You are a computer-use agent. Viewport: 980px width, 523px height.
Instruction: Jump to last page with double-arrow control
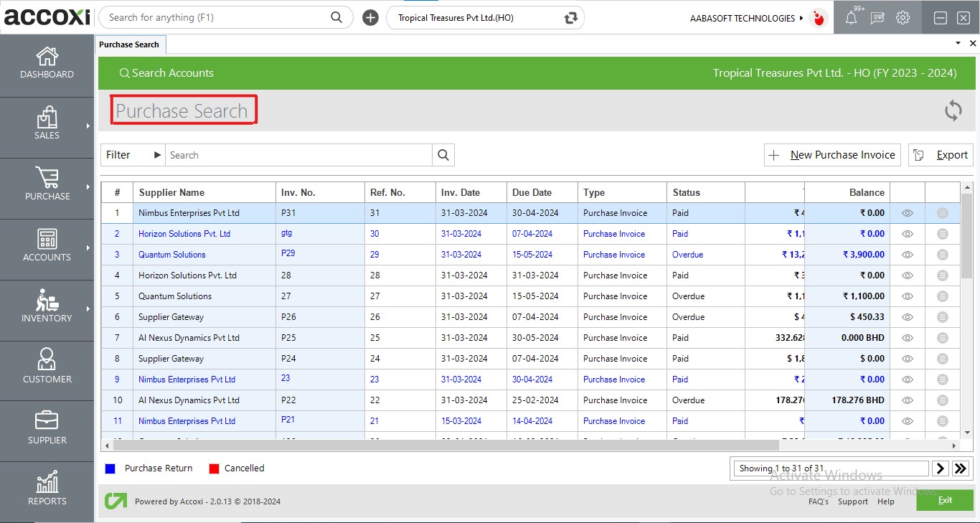click(960, 468)
